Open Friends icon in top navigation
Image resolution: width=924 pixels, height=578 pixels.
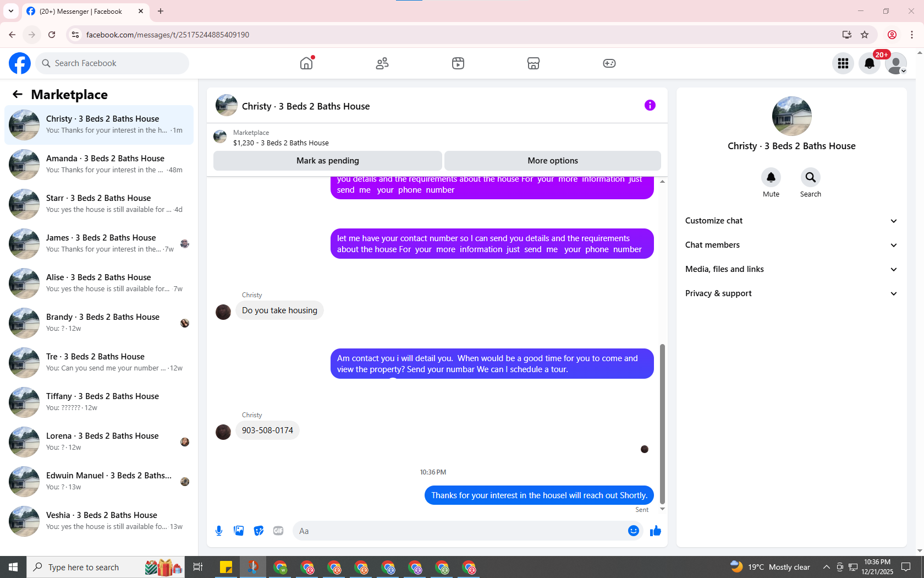point(382,63)
